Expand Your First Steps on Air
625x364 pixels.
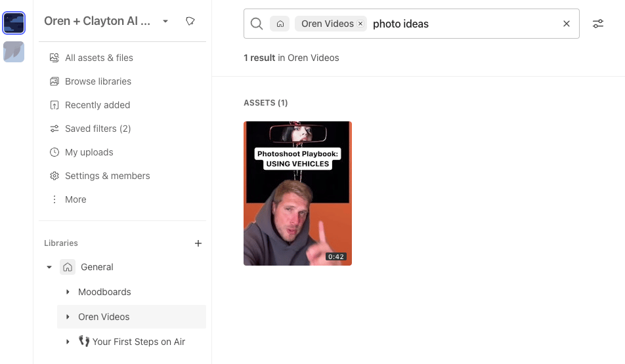(x=68, y=342)
